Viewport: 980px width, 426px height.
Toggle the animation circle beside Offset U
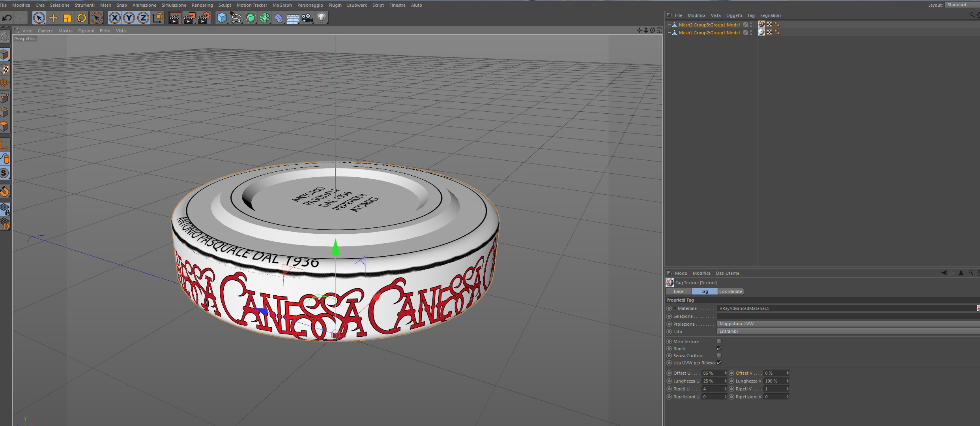click(x=669, y=373)
